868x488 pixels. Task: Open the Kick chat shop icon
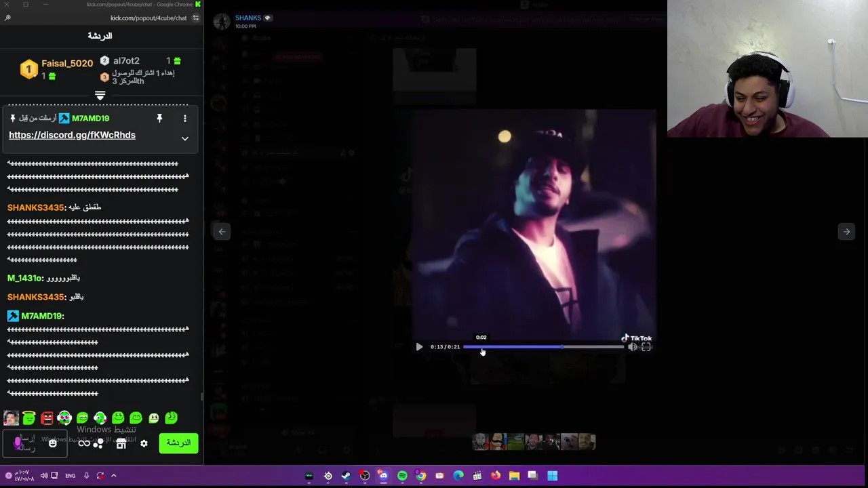pyautogui.click(x=121, y=444)
